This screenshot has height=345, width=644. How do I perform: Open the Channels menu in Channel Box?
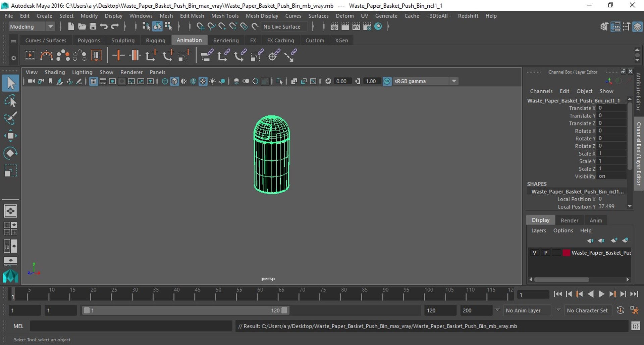541,91
